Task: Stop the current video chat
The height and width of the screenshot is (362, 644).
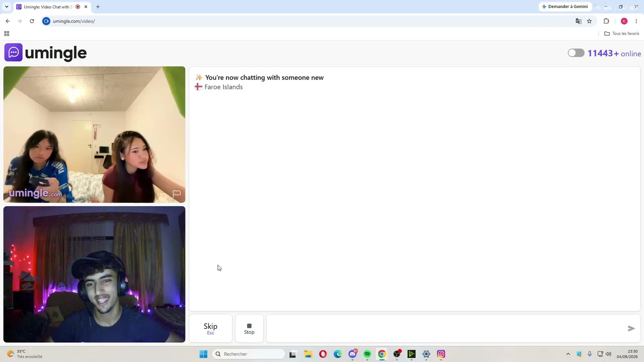Action: [249, 328]
